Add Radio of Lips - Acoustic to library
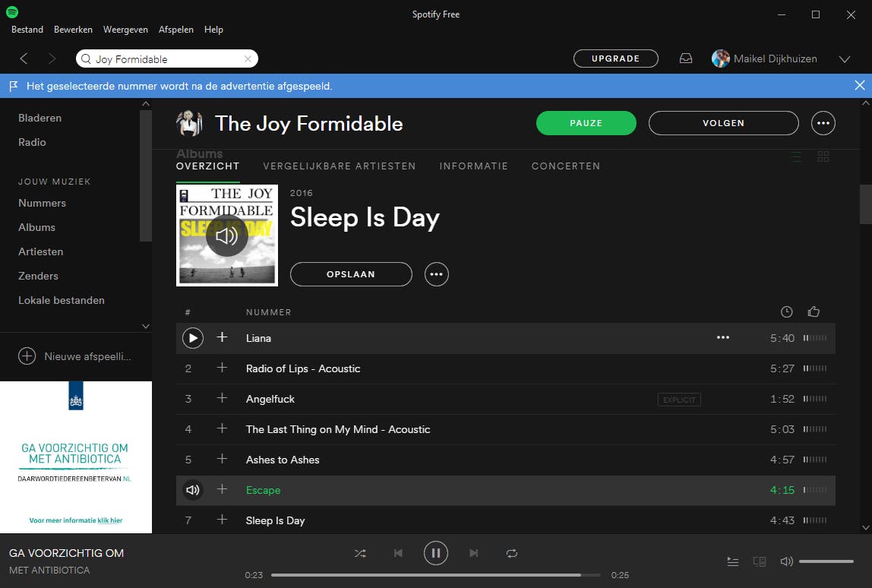872x588 pixels. click(x=222, y=368)
